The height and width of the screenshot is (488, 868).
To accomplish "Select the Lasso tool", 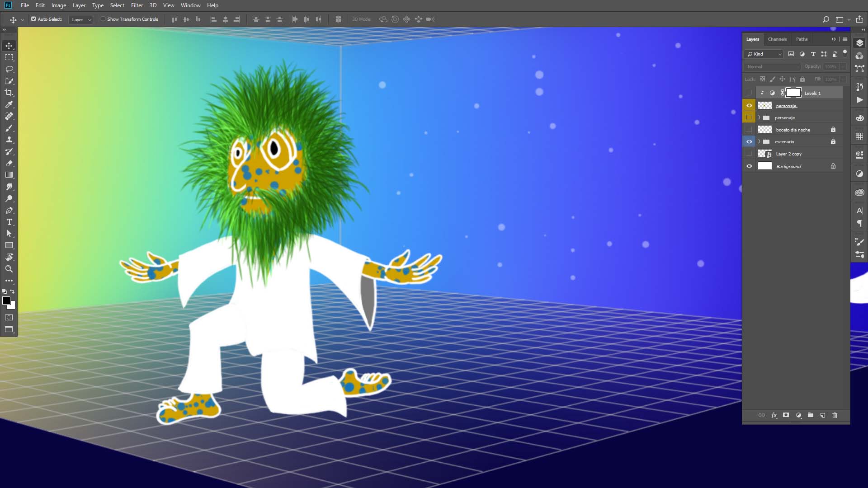I will click(x=9, y=69).
